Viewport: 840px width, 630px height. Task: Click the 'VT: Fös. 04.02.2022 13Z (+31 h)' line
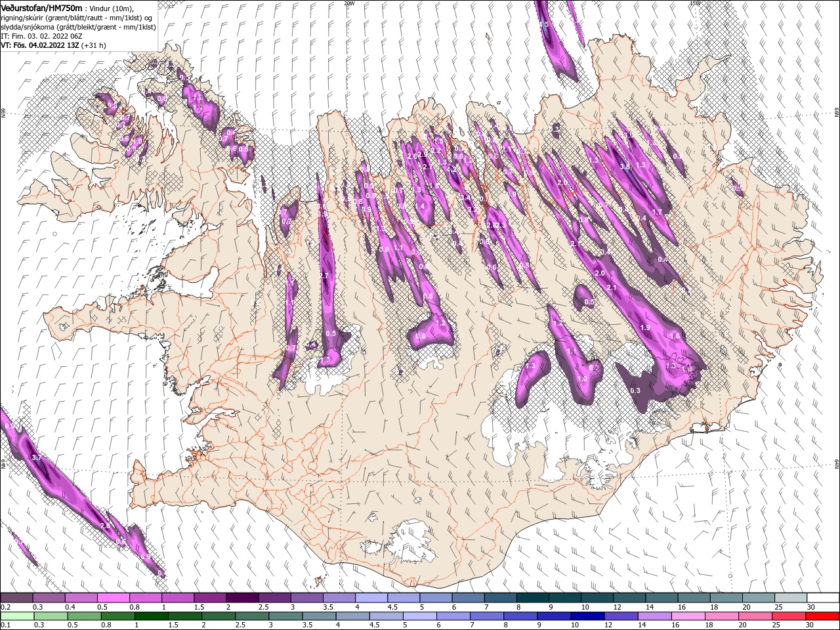point(53,45)
